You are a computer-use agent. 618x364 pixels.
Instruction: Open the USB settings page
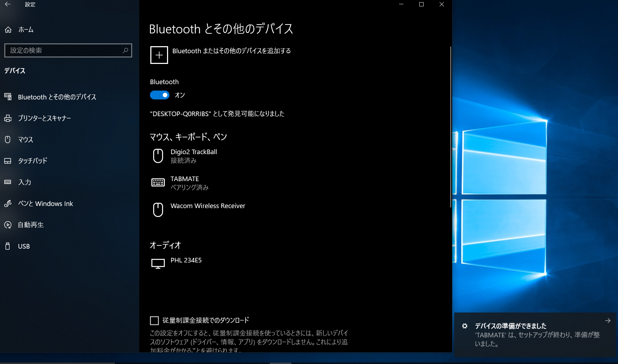24,246
